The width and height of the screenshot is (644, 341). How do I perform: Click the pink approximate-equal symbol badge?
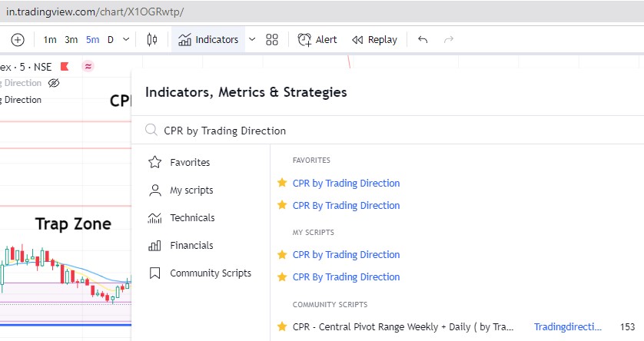click(x=88, y=66)
